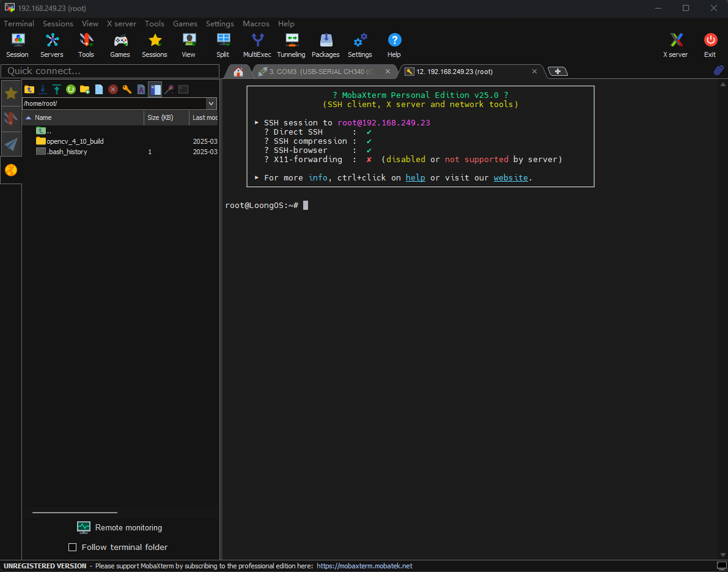Sort files by Size (KB) column
728x572 pixels.
(x=166, y=117)
